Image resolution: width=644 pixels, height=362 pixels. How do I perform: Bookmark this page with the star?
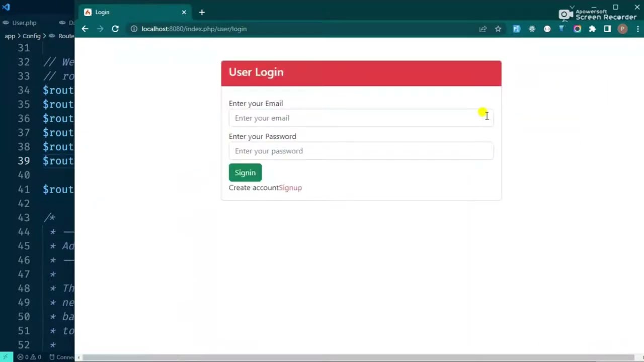coord(498,29)
